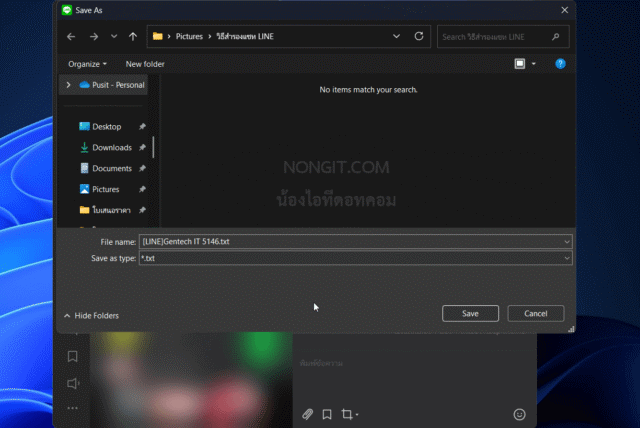Click the folder icon in address bar

(158, 36)
